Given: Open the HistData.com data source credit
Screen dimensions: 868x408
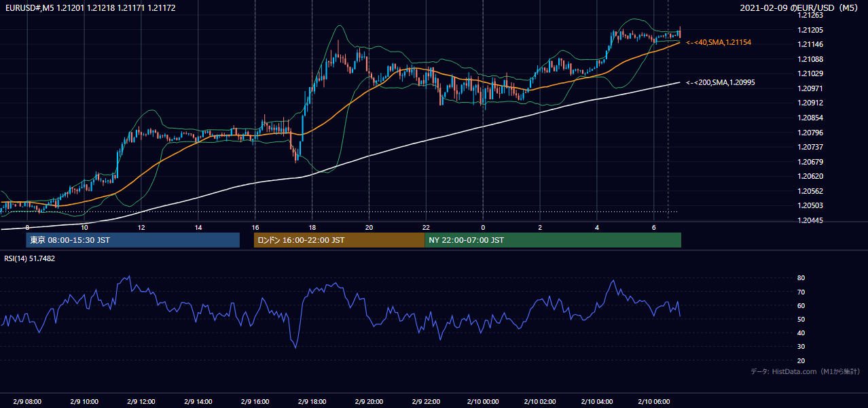Looking at the screenshot, I should [805, 371].
